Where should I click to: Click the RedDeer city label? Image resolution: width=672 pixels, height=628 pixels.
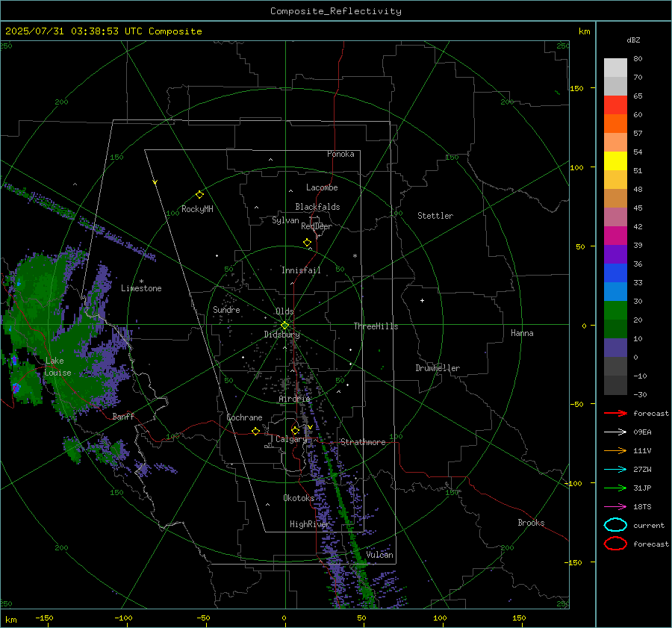[317, 226]
